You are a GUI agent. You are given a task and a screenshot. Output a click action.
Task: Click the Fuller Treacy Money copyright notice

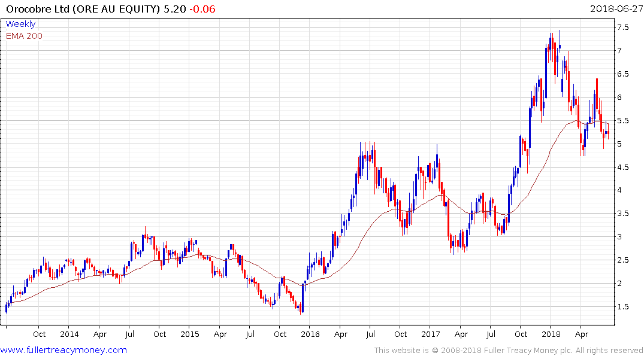509,350
